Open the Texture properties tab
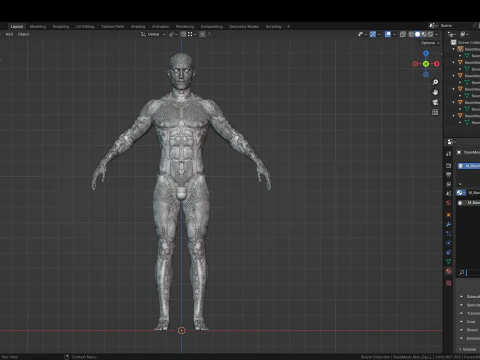 coord(449,283)
